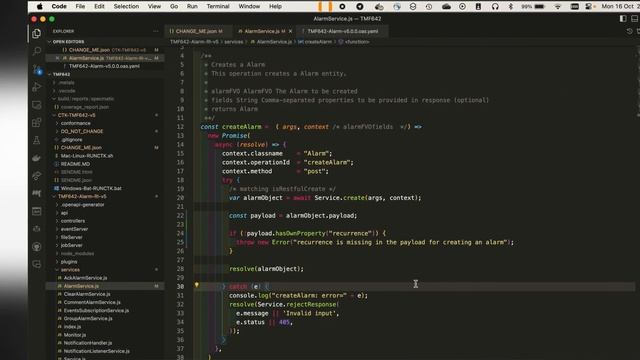This screenshot has width=640, height=360.
Task: Click line number 22 in the gutter
Action: (x=180, y=216)
